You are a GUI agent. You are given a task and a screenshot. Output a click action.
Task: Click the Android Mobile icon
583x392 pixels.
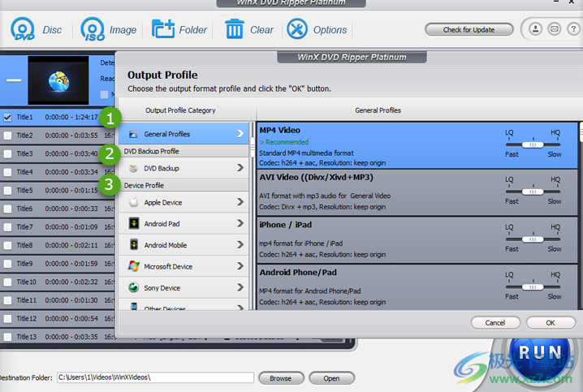tap(134, 245)
